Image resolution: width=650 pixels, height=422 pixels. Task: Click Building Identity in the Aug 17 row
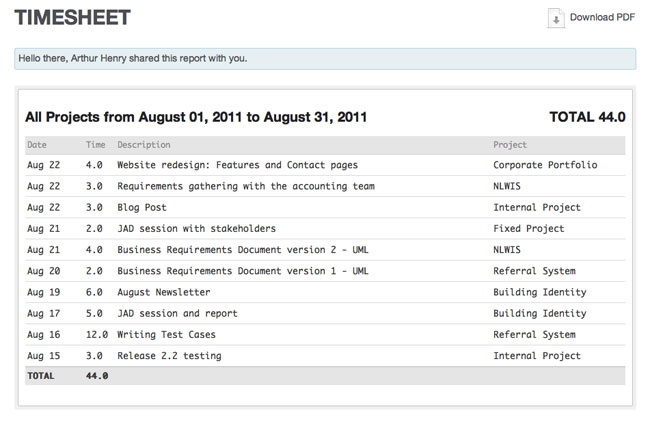[540, 313]
